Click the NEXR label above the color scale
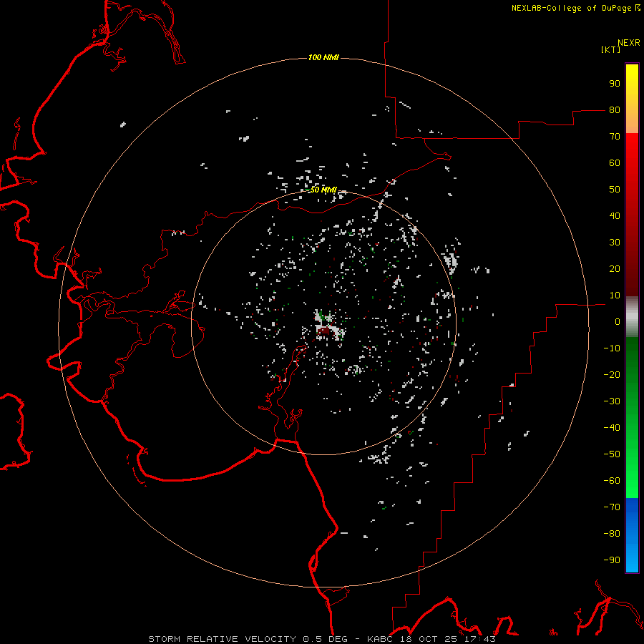Image resolution: width=644 pixels, height=644 pixels. pyautogui.click(x=628, y=43)
